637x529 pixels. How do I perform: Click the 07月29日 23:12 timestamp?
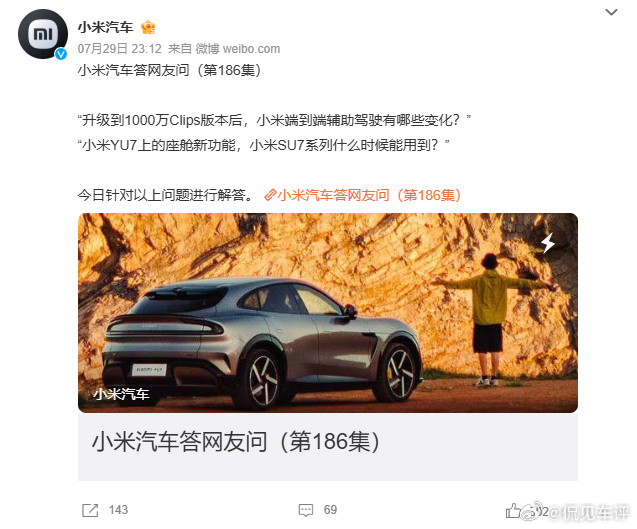pos(119,49)
